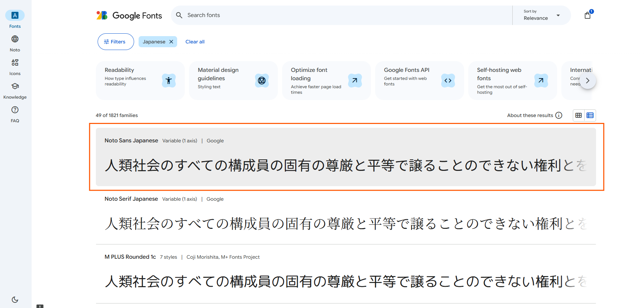This screenshot has height=308, width=644.
Task: Click About these results info icon
Action: click(x=559, y=115)
